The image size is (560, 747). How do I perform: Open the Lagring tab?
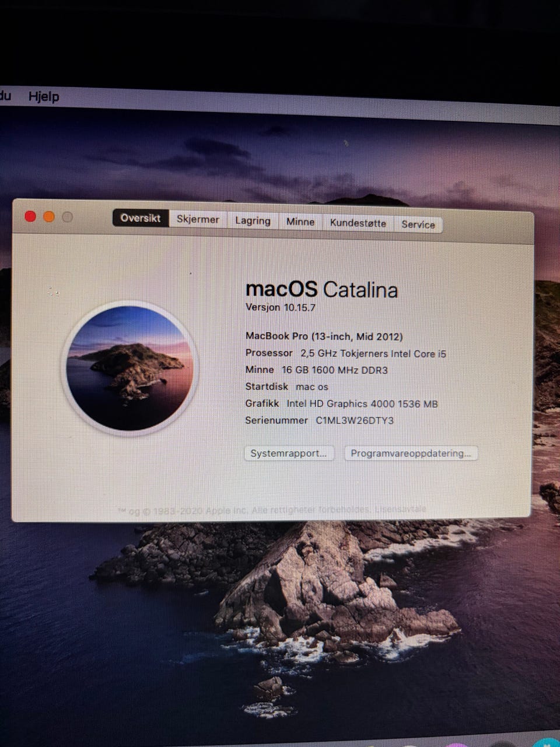tap(253, 221)
